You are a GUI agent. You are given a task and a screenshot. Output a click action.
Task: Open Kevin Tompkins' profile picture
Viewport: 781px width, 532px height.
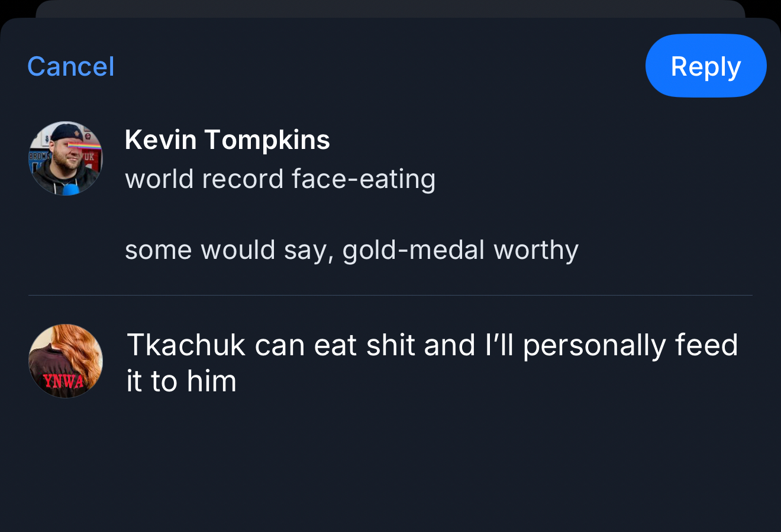[x=66, y=158]
